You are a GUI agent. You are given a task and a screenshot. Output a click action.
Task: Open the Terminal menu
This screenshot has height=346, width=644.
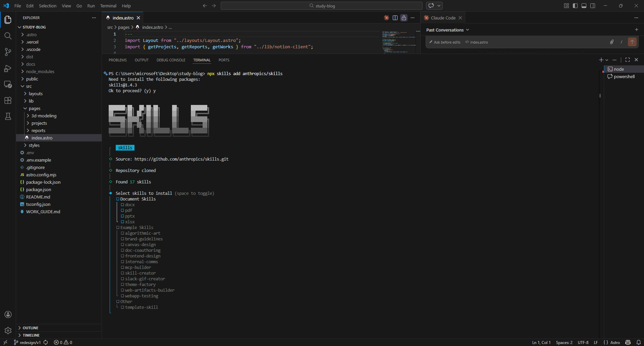[108, 6]
